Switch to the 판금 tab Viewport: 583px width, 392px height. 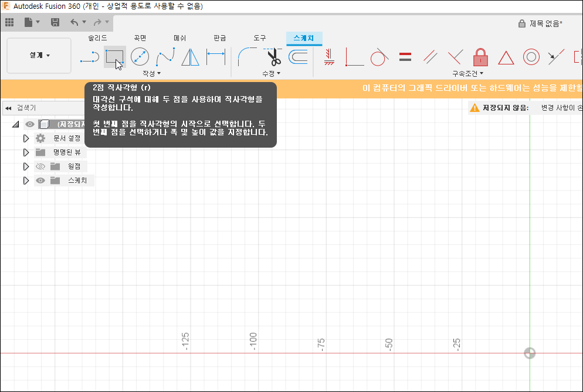click(x=220, y=38)
